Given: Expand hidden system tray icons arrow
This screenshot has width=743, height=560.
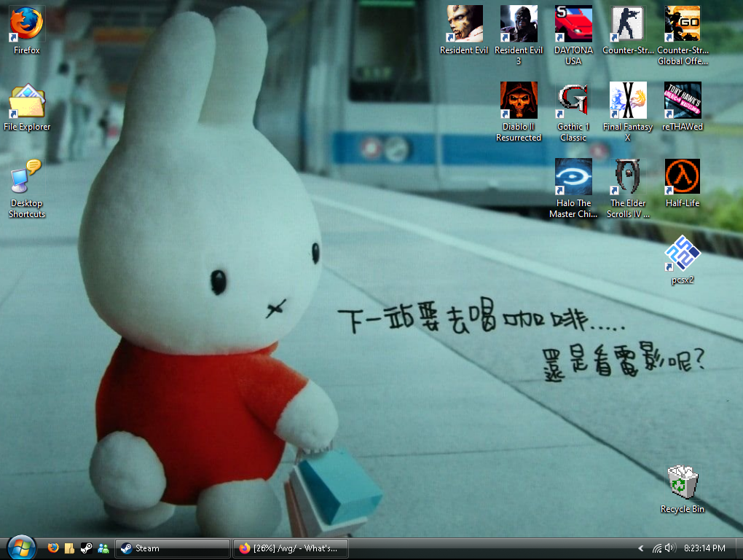Looking at the screenshot, I should coord(640,548).
